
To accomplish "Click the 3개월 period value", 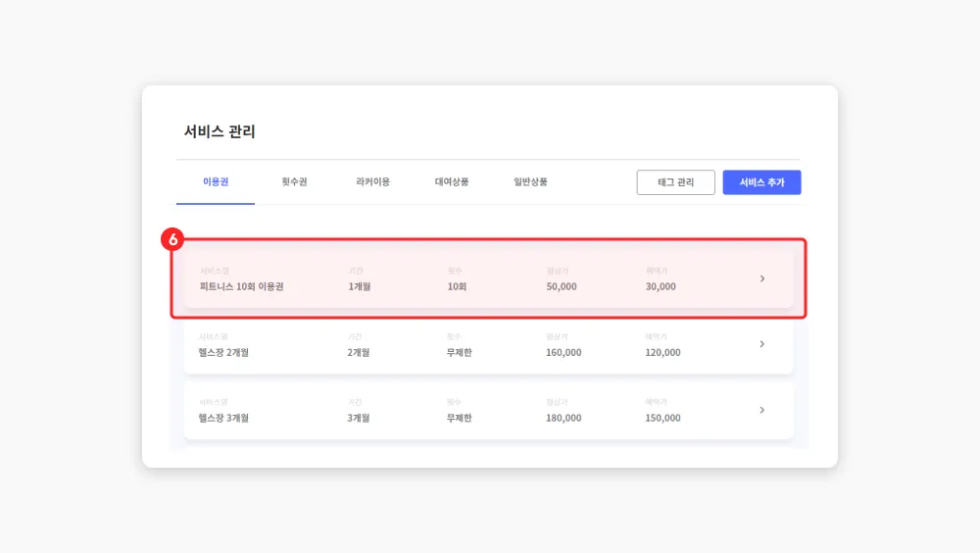I will pos(359,419).
